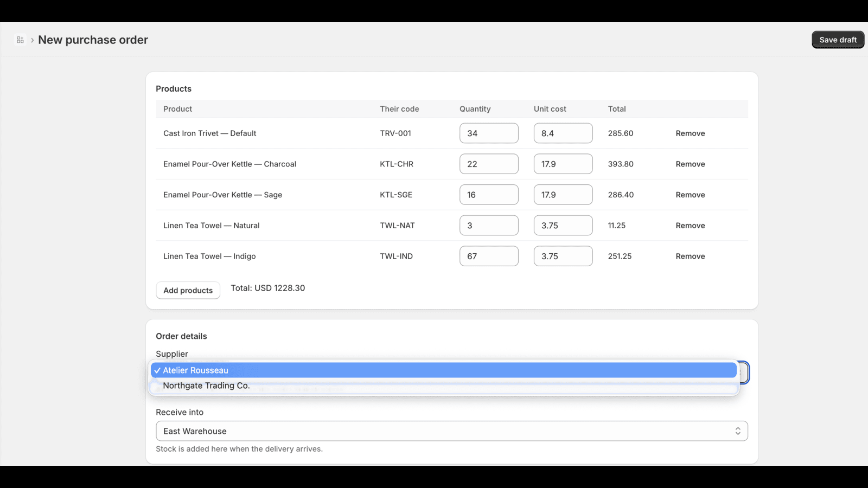Click the Products section heading
The width and height of the screenshot is (868, 488).
174,88
